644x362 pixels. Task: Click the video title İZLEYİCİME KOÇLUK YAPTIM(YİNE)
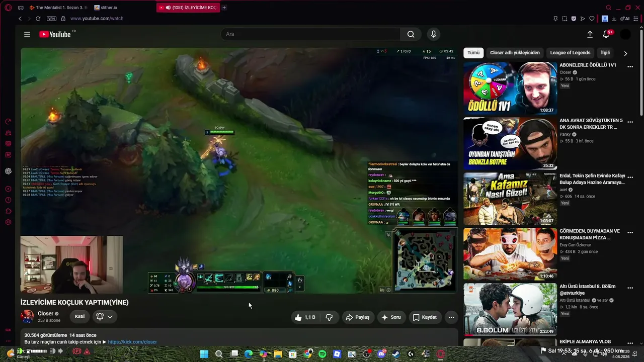point(74,302)
